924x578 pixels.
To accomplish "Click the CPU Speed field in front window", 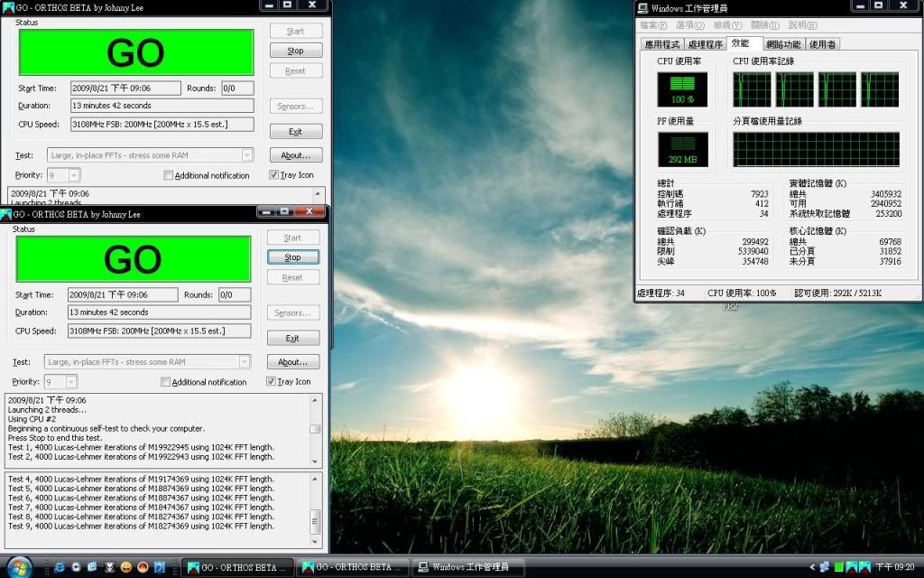I will (159, 331).
